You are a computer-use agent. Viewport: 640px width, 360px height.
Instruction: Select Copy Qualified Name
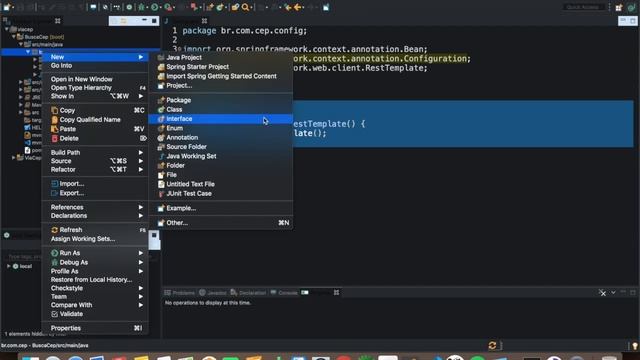click(x=95, y=120)
